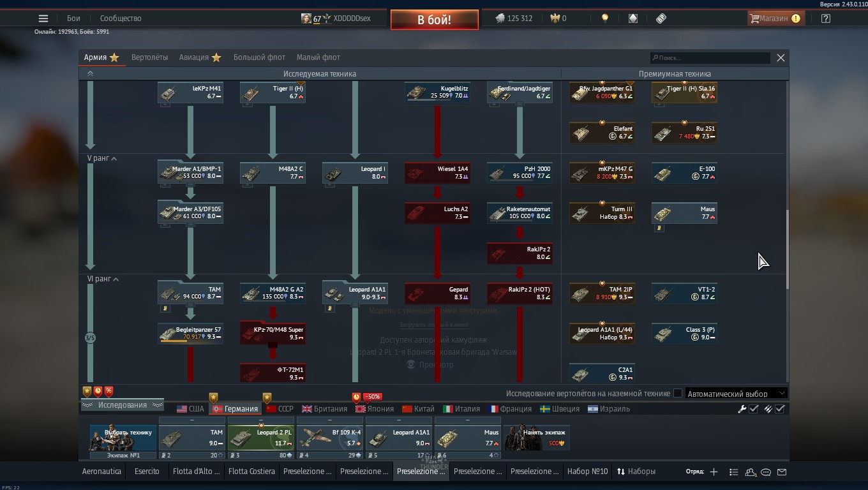
Task: Select the Israel nation tab
Action: tap(609, 409)
